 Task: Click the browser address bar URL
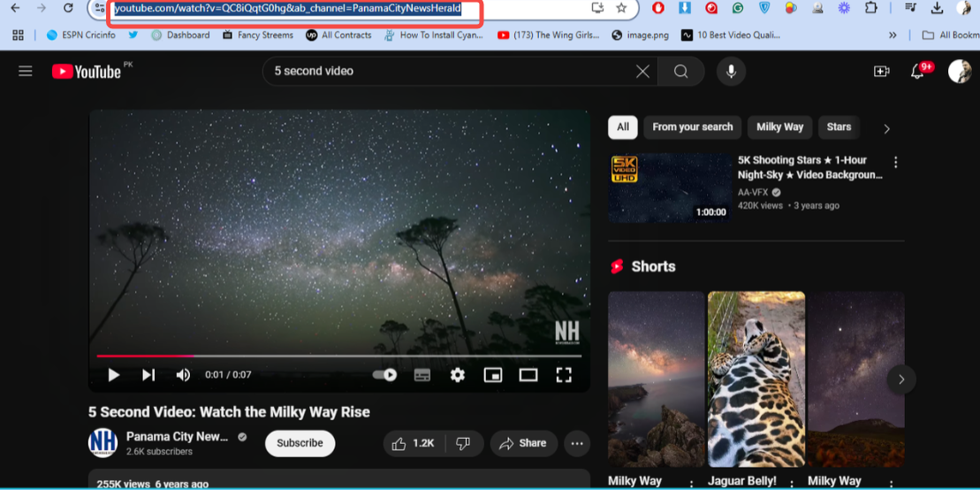[287, 9]
